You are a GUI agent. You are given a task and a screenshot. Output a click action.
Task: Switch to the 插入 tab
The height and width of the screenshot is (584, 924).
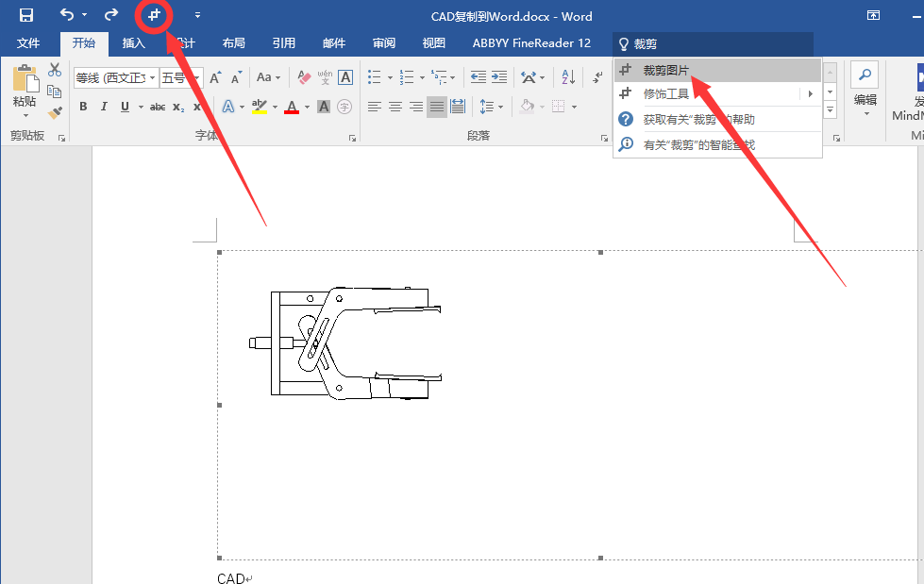(134, 43)
